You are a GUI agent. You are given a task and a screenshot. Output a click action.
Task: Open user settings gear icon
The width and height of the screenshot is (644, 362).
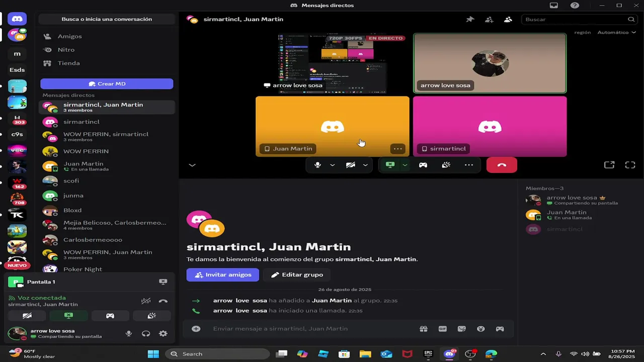[163, 333]
